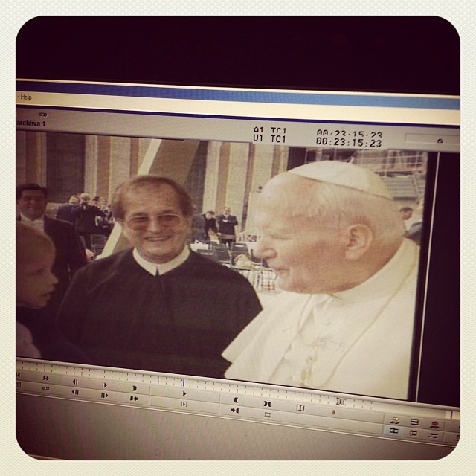The width and height of the screenshot is (476, 476).
Task: Click the small icon below Clear Marks
Action: coord(267,414)
